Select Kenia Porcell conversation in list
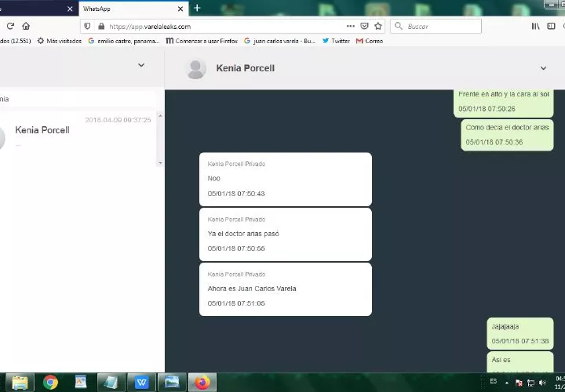The width and height of the screenshot is (565, 392). (x=78, y=133)
